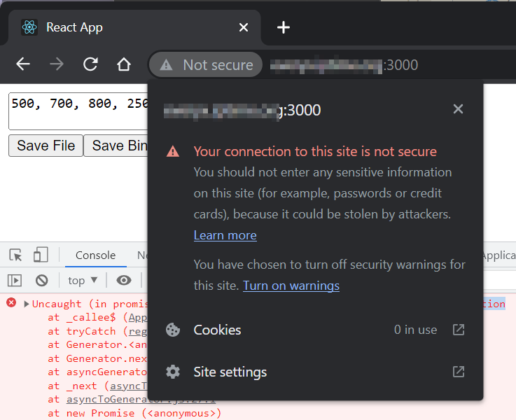This screenshot has height=420, width=516.
Task: Click the Turn on warnings link
Action: [x=291, y=286]
